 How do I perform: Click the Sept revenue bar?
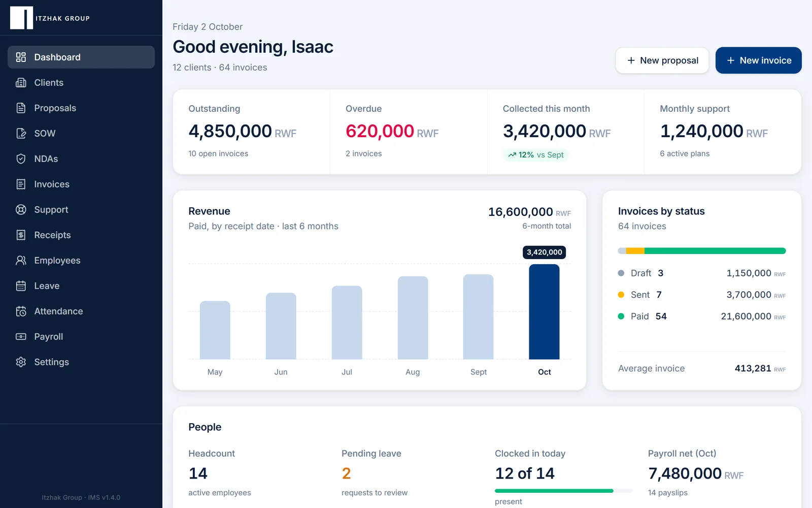tap(479, 317)
